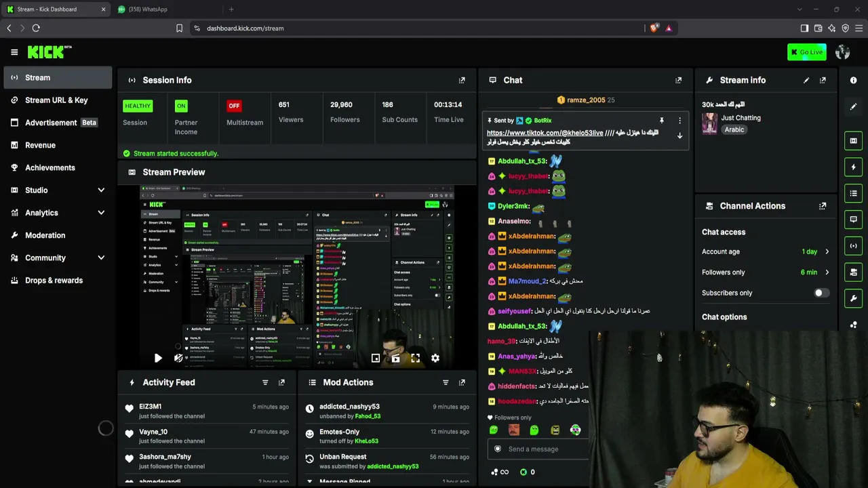The image size is (868, 488).
Task: Bookmark the page from the address bar
Action: 179,28
